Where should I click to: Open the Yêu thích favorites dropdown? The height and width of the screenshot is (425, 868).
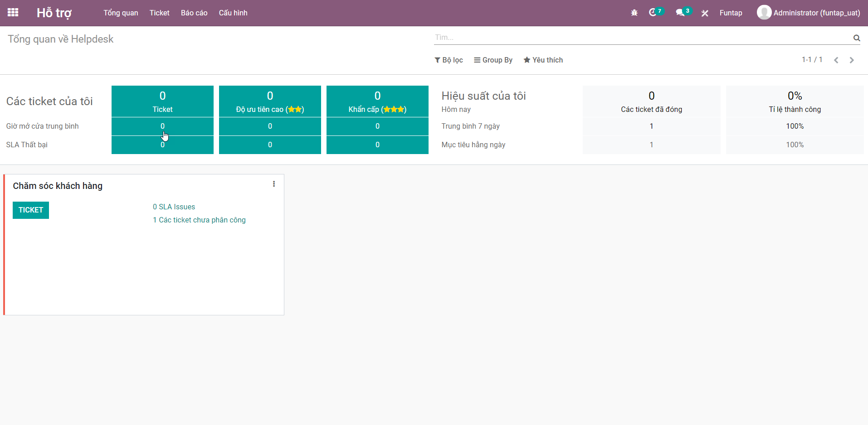tap(543, 60)
